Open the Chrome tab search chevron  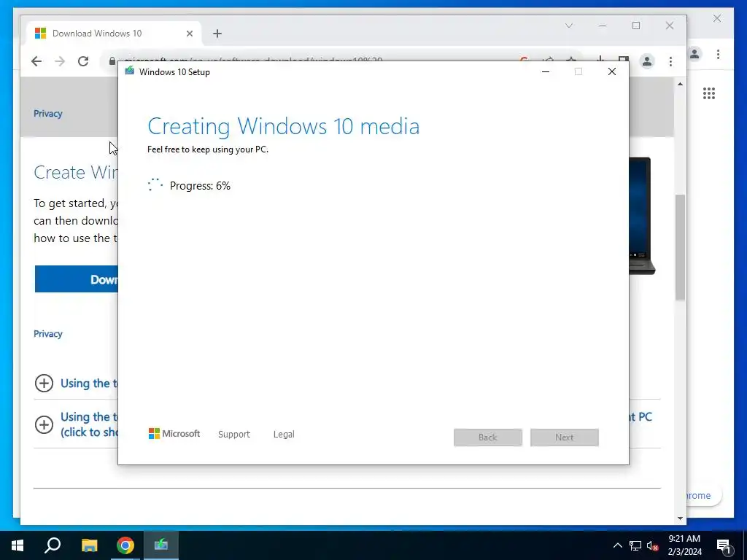click(x=569, y=26)
